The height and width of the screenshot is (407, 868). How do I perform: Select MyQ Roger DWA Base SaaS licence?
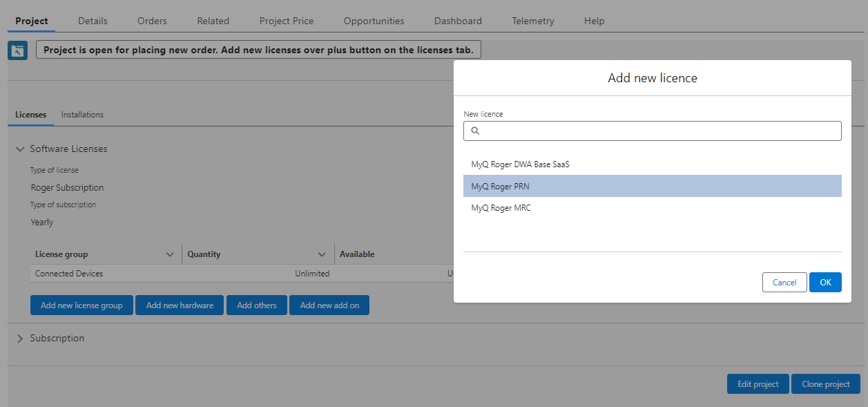pos(520,164)
